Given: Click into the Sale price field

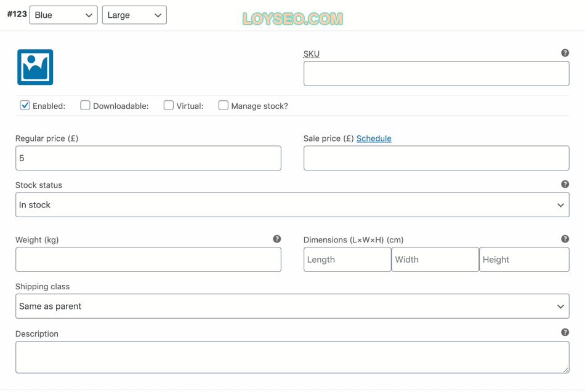Looking at the screenshot, I should click(x=436, y=158).
